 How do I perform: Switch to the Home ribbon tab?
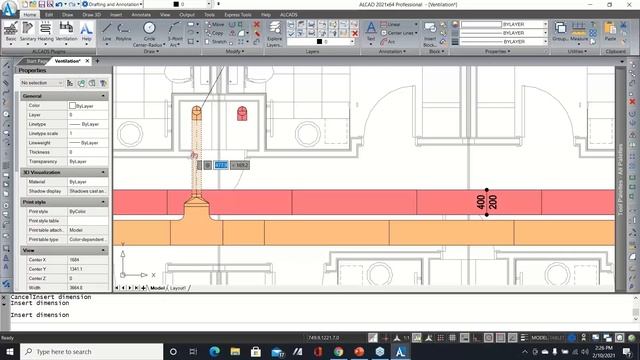[29, 15]
